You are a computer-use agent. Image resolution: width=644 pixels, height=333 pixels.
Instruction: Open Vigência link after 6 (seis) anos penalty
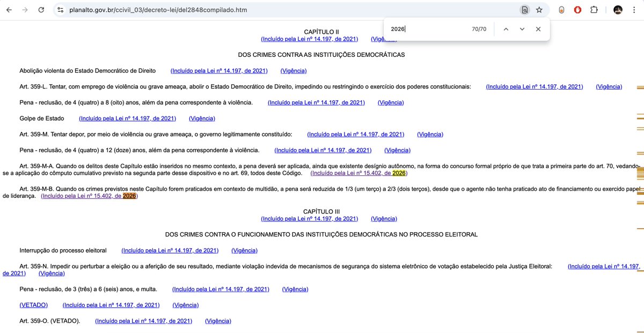coord(295,289)
